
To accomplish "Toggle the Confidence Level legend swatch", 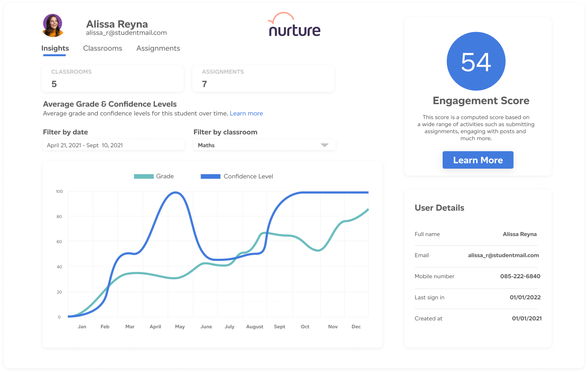I will point(210,176).
